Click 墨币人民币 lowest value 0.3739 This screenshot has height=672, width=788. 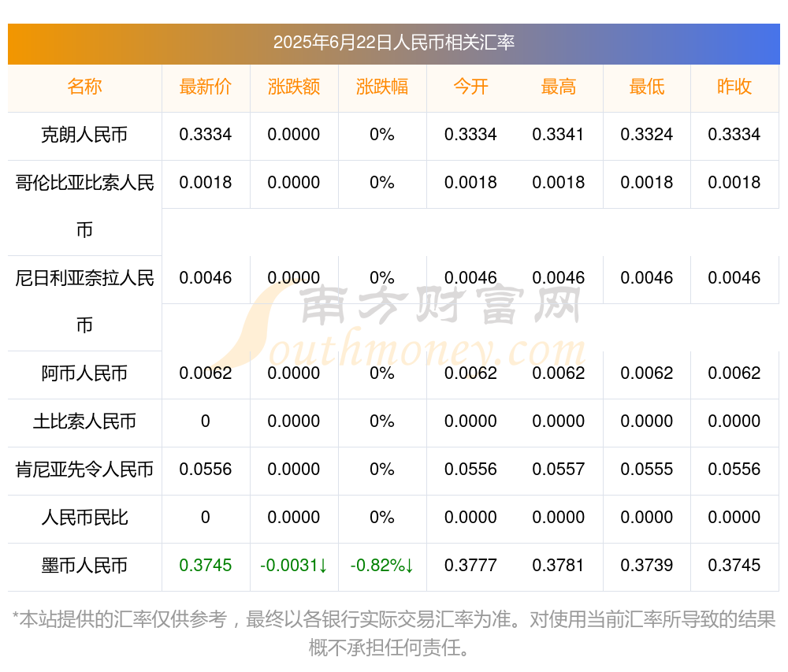(647, 566)
